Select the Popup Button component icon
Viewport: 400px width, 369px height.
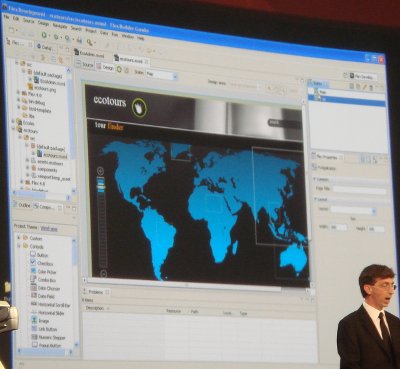35,345
